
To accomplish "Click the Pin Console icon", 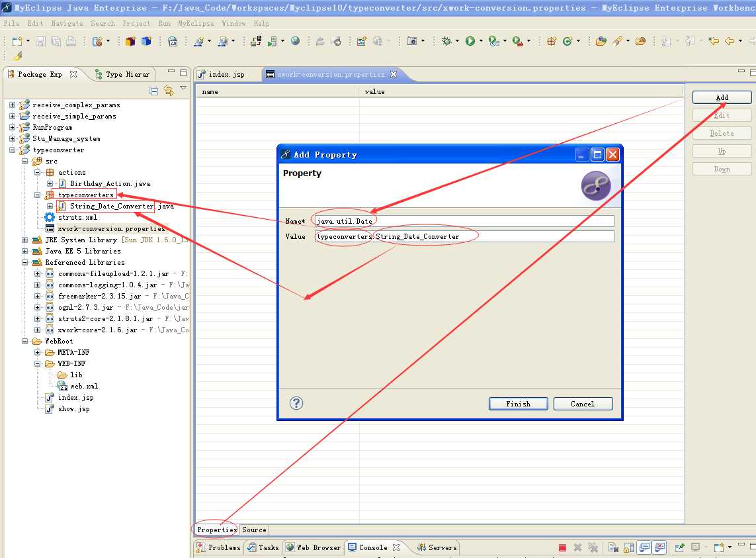I will 680,547.
